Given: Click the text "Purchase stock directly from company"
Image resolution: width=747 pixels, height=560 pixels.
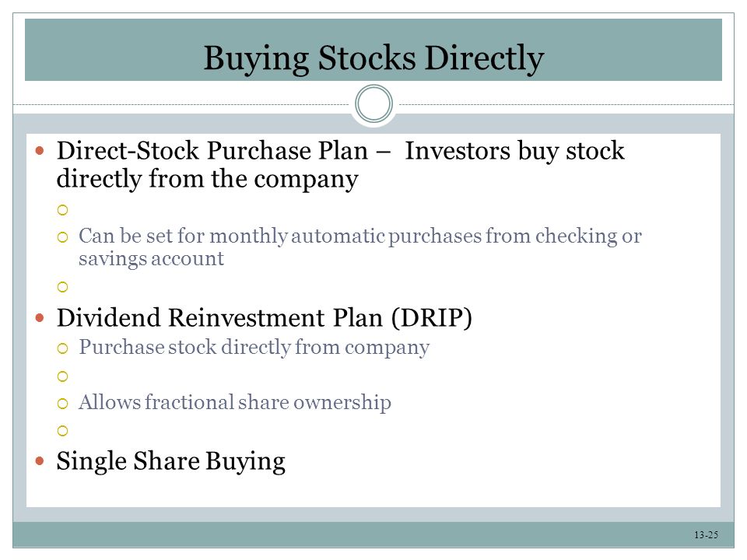Looking at the screenshot, I should pyautogui.click(x=254, y=348).
